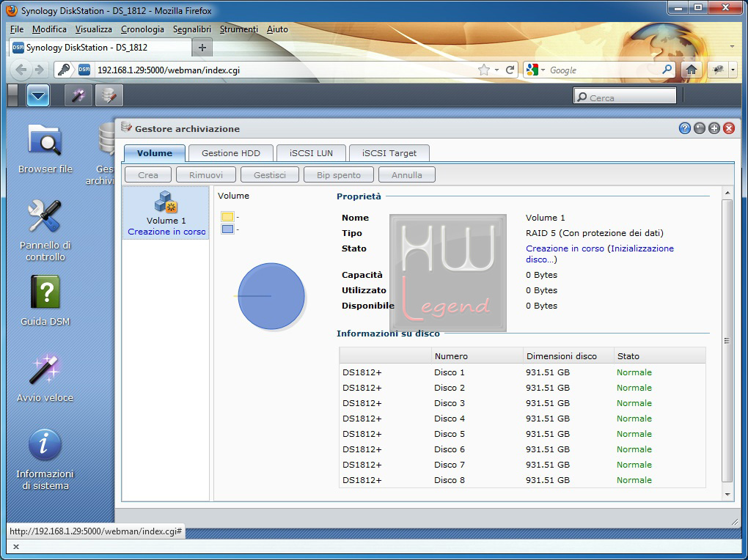Screen dimensions: 748x560
Task: Open the Cronologia menu
Action: click(142, 29)
